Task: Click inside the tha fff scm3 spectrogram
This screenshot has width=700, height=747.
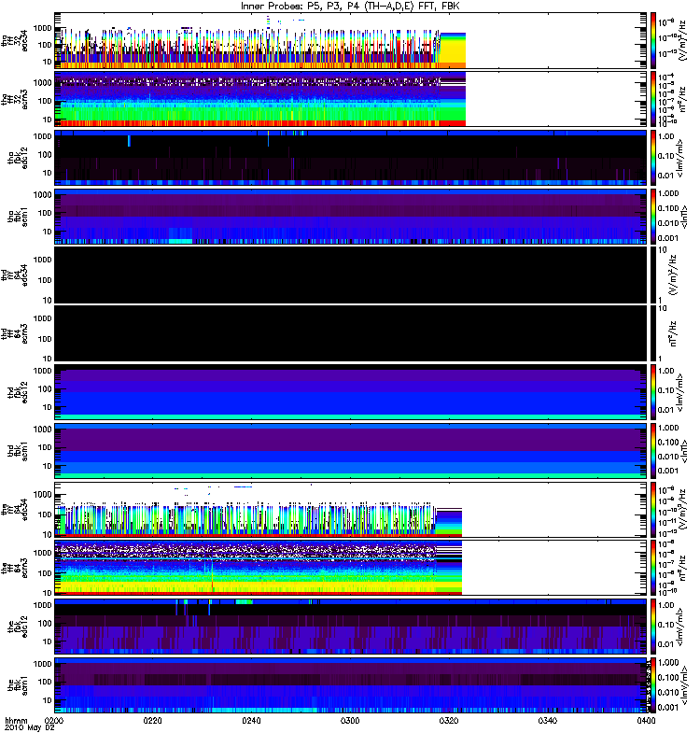Action: [x=351, y=99]
